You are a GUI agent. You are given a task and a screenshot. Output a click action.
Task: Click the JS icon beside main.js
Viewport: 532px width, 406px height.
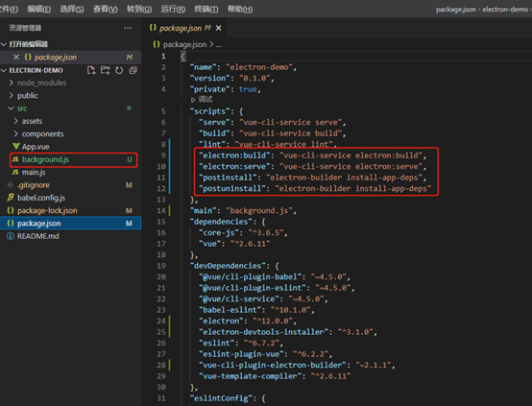pos(15,172)
